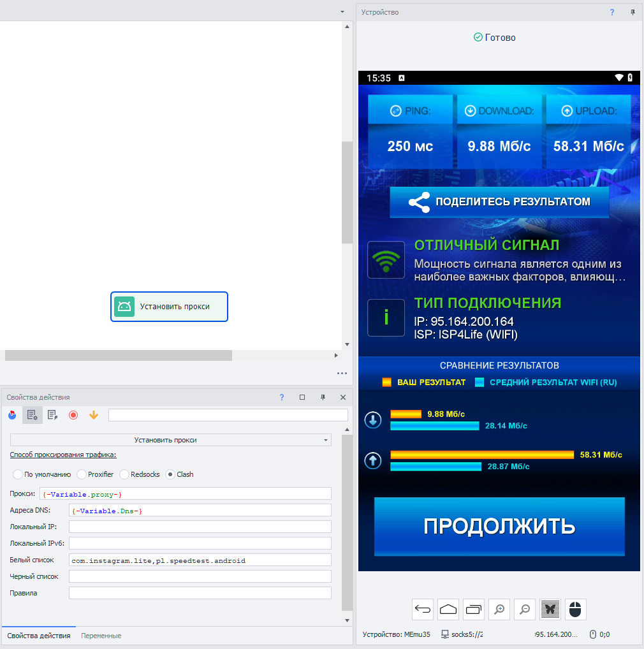Maximize the Свойства действия panel

tap(302, 397)
